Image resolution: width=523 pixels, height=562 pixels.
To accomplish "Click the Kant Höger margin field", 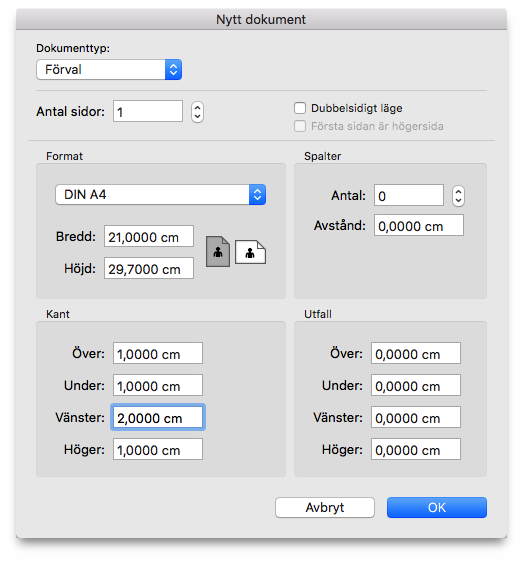I will pos(158,449).
